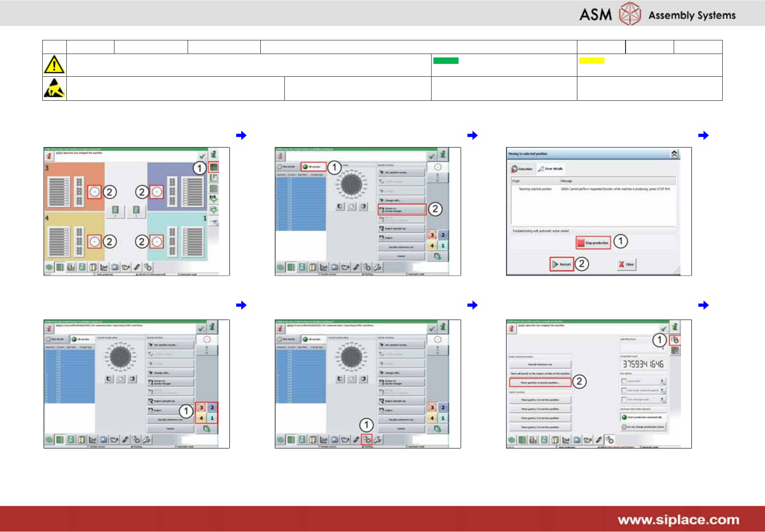Viewport: 765px width, 532px height.
Task: Open gears icon in overview screen toolbar
Action: (x=148, y=267)
